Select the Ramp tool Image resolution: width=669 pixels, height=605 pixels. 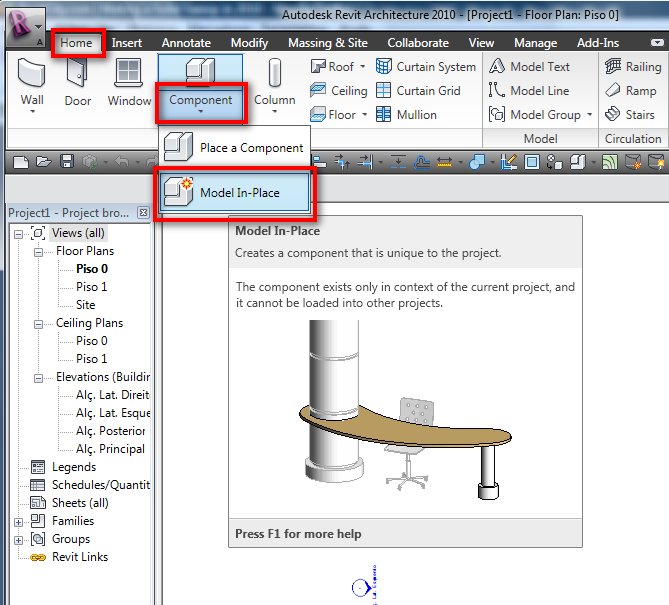pos(630,90)
